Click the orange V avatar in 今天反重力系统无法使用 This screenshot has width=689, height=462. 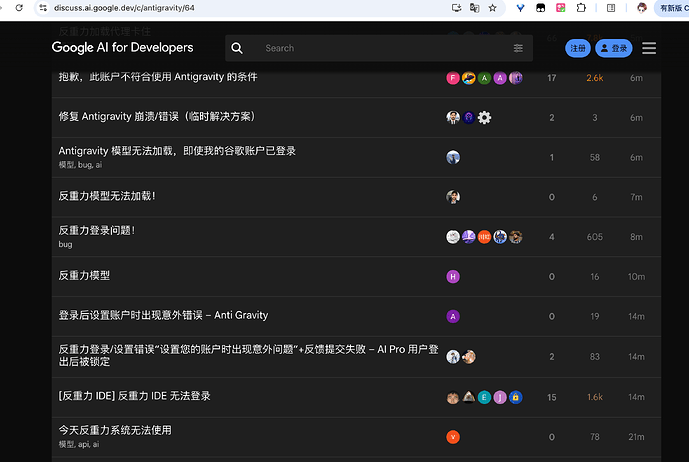pyautogui.click(x=453, y=437)
